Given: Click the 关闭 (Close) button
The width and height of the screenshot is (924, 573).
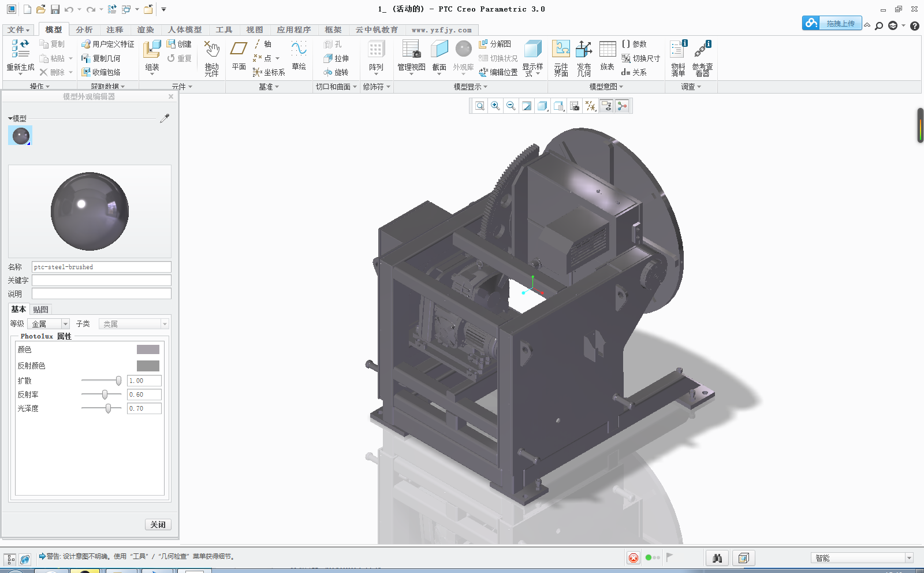Looking at the screenshot, I should click(x=158, y=524).
